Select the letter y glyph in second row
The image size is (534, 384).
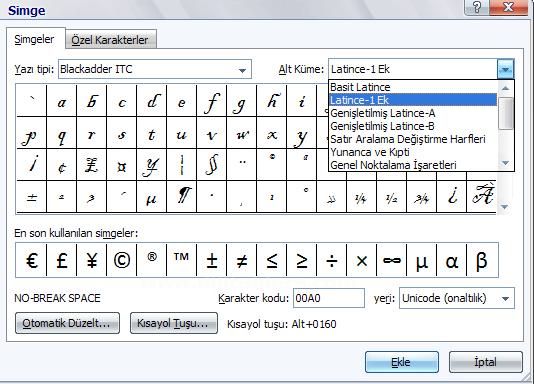(301, 133)
